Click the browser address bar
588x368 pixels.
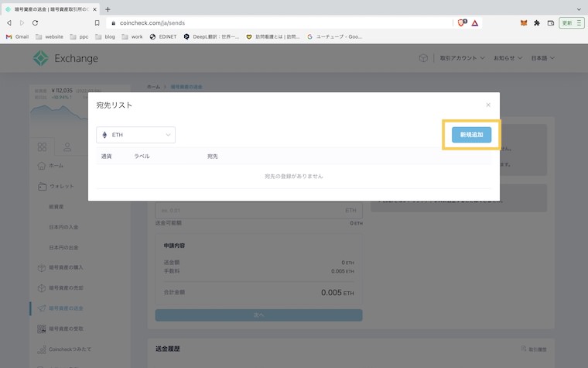279,23
